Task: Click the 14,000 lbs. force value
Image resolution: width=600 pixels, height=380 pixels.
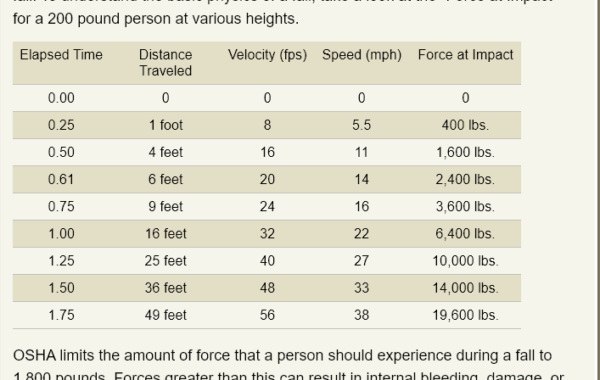Action: 465,288
